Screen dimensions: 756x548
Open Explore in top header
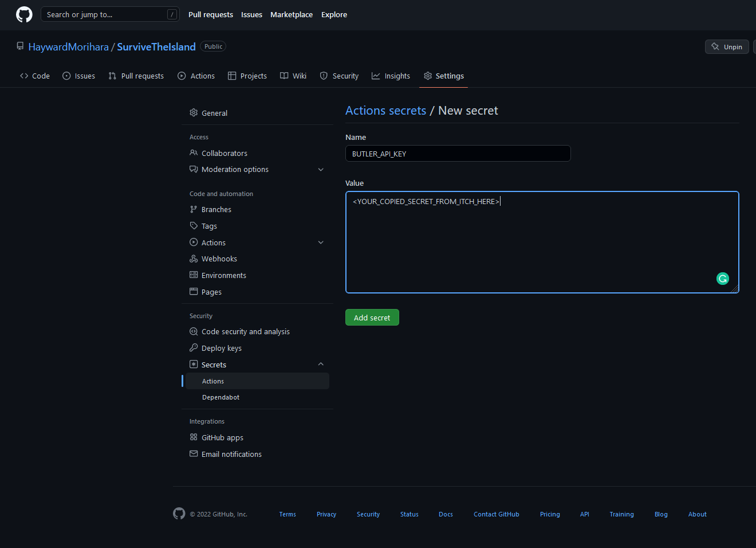tap(334, 14)
